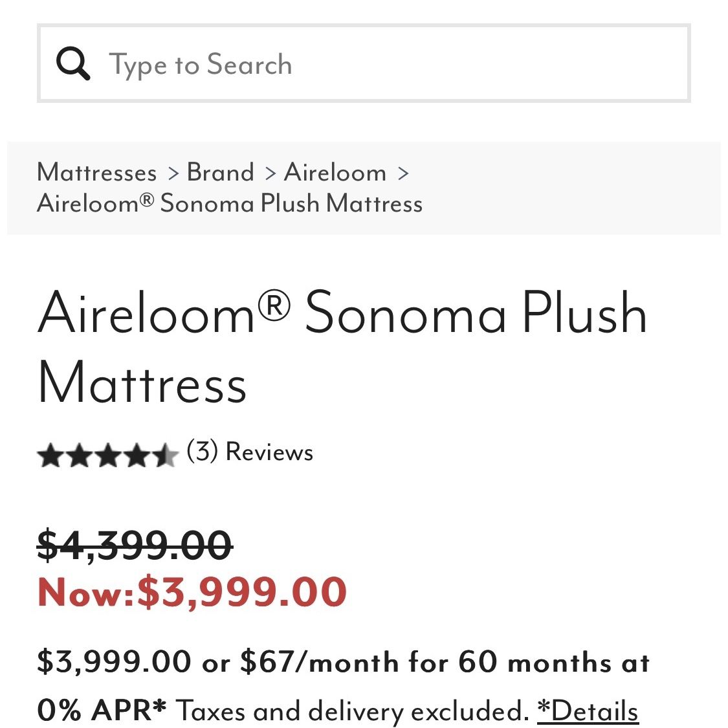Select the third rating star

tap(107, 456)
